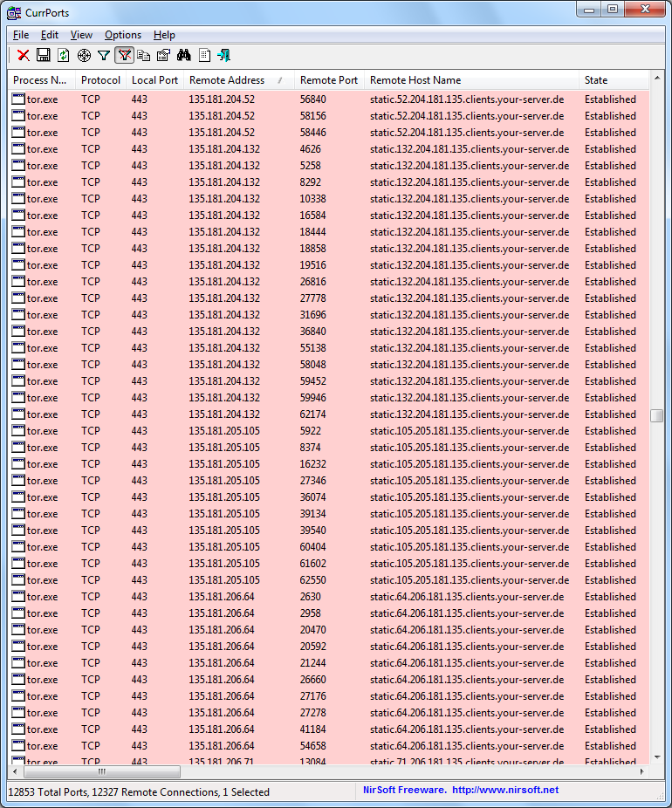Click the horizontal scrollbar left arrow

(15, 771)
